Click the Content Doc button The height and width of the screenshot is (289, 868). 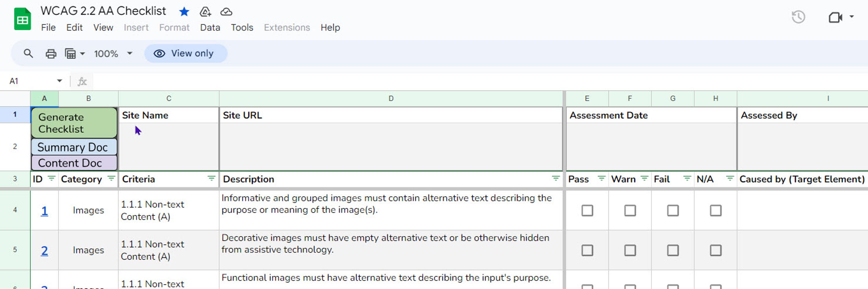click(74, 163)
